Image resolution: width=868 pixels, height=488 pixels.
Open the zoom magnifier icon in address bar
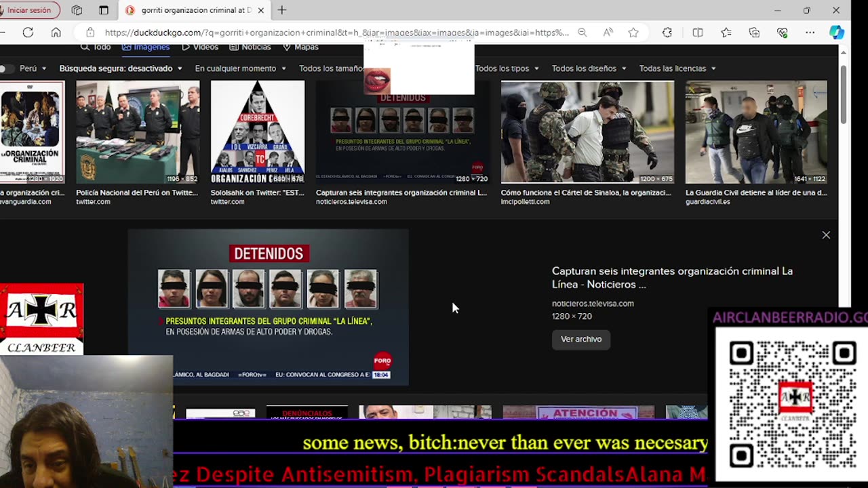click(x=583, y=33)
